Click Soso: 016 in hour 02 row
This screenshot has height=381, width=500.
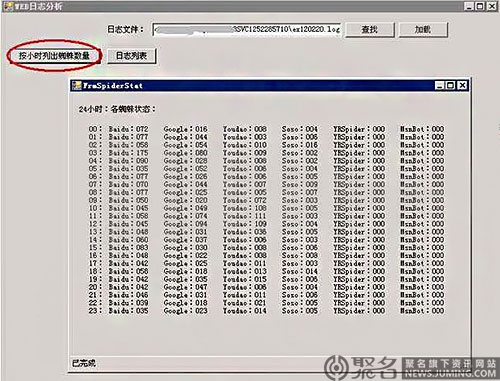tap(300, 145)
